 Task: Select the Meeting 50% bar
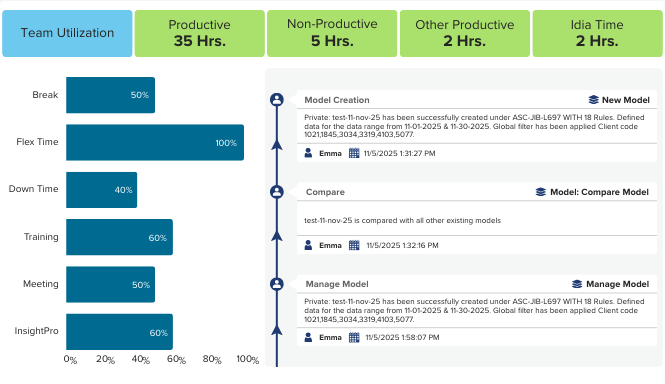pyautogui.click(x=110, y=284)
